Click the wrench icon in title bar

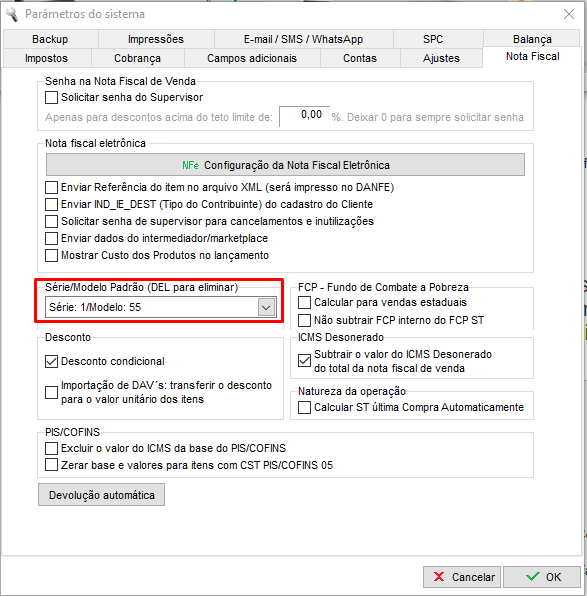coord(12,14)
